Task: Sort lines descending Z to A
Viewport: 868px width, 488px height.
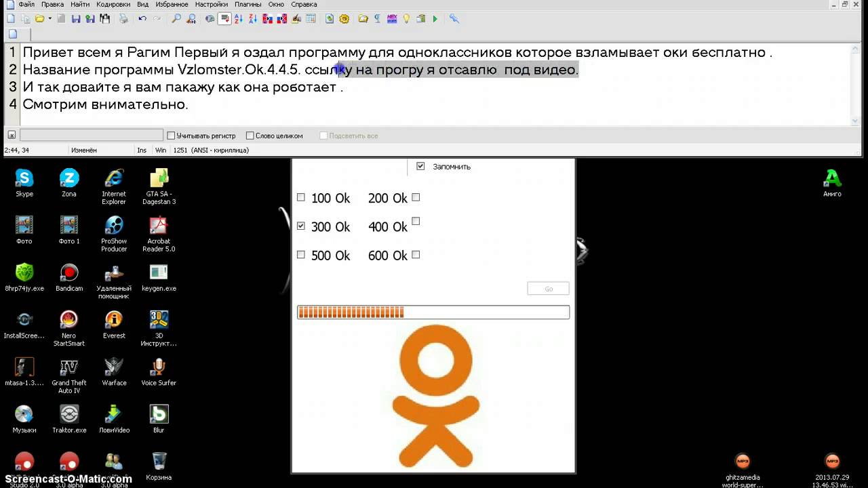Action: [x=253, y=19]
